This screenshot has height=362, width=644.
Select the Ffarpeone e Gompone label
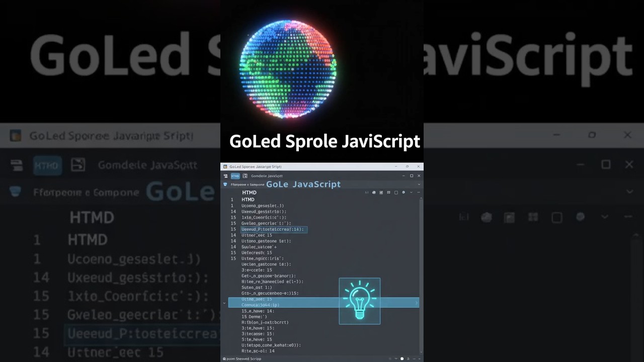[247, 185]
